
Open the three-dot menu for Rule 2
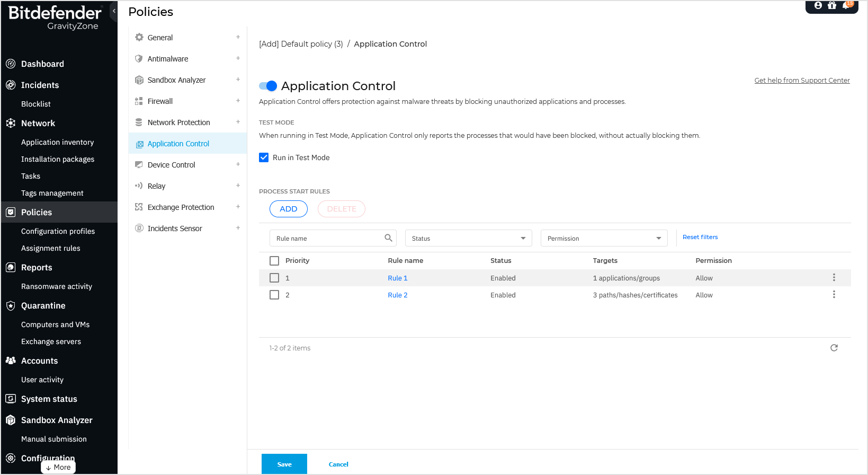(834, 294)
